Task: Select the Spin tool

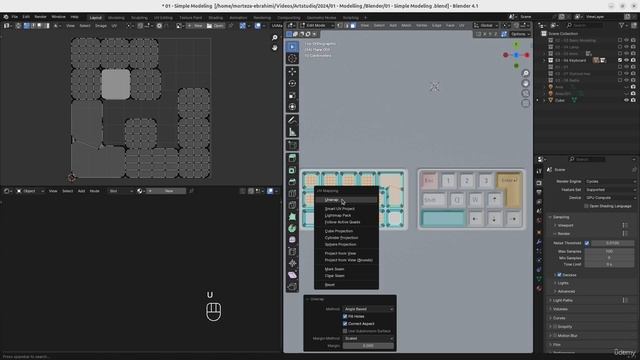Action: pyautogui.click(x=292, y=229)
